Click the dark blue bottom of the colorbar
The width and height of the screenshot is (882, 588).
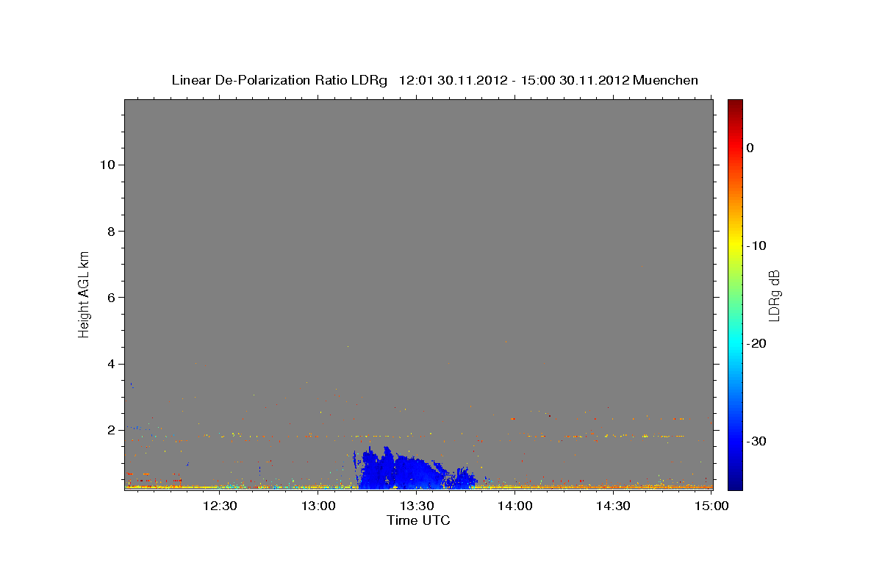click(735, 484)
